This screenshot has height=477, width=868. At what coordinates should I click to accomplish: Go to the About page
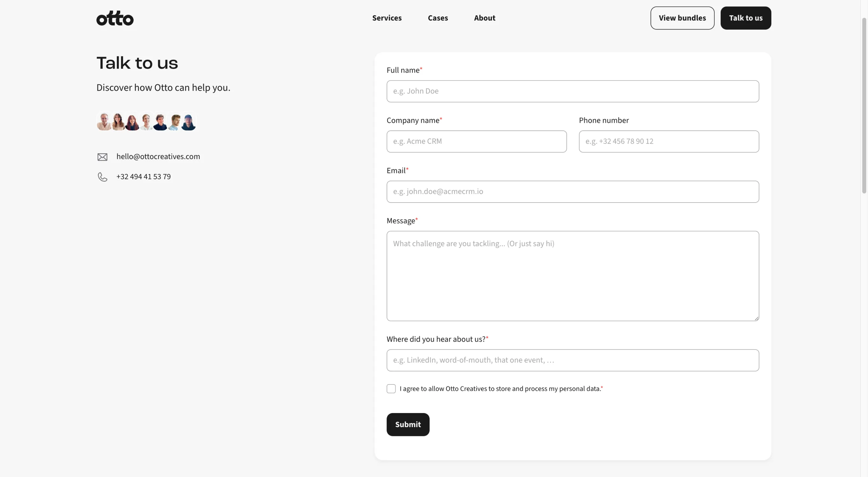484,18
